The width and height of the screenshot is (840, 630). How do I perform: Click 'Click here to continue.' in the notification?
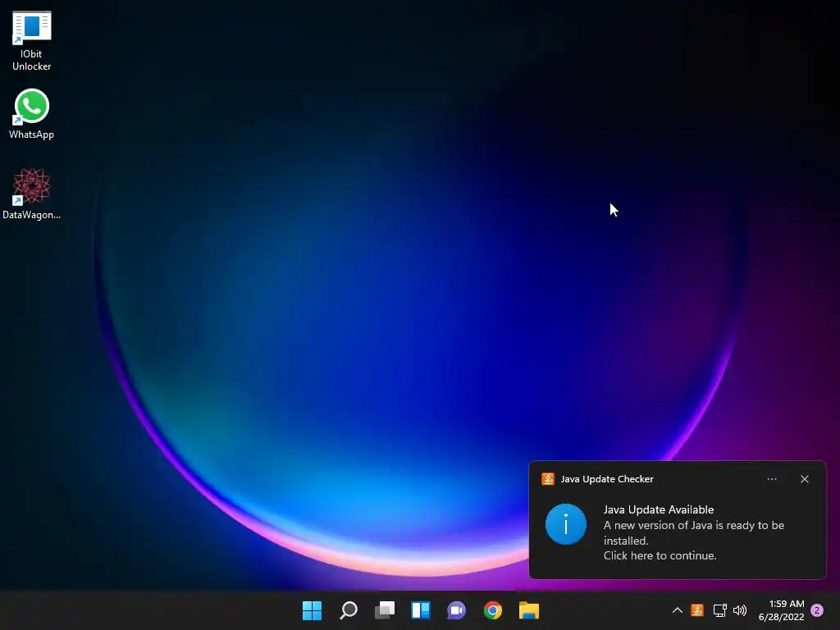pyautogui.click(x=660, y=555)
